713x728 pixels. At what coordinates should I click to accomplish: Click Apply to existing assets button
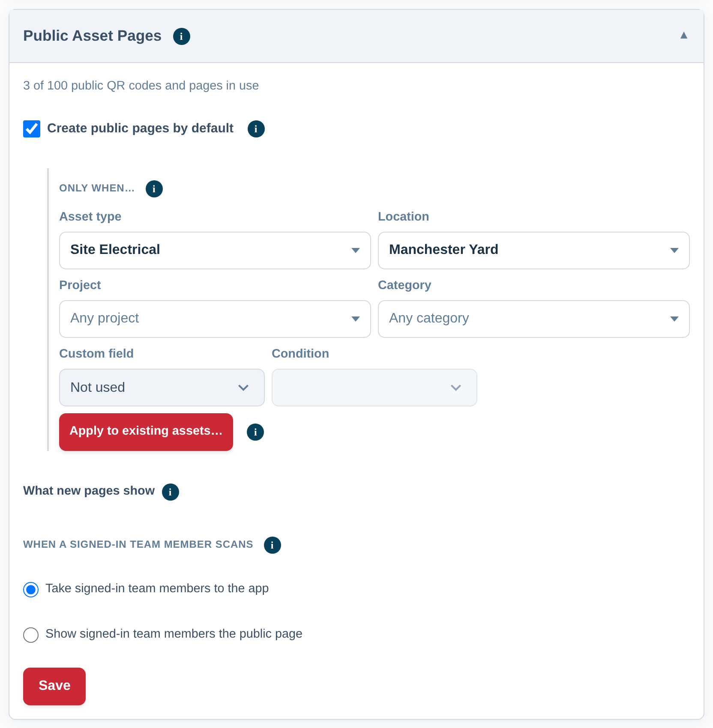(x=146, y=432)
